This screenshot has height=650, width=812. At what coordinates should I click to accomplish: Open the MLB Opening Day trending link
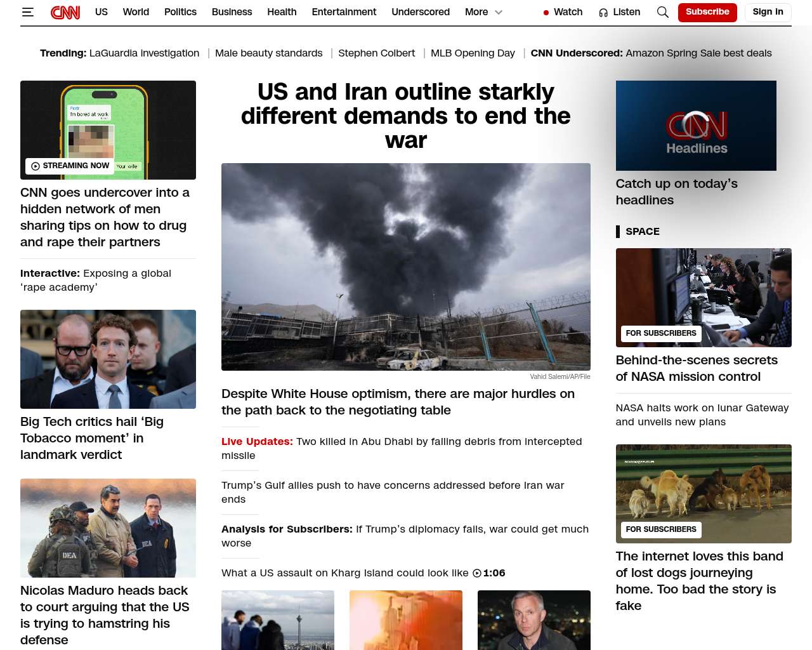point(473,53)
